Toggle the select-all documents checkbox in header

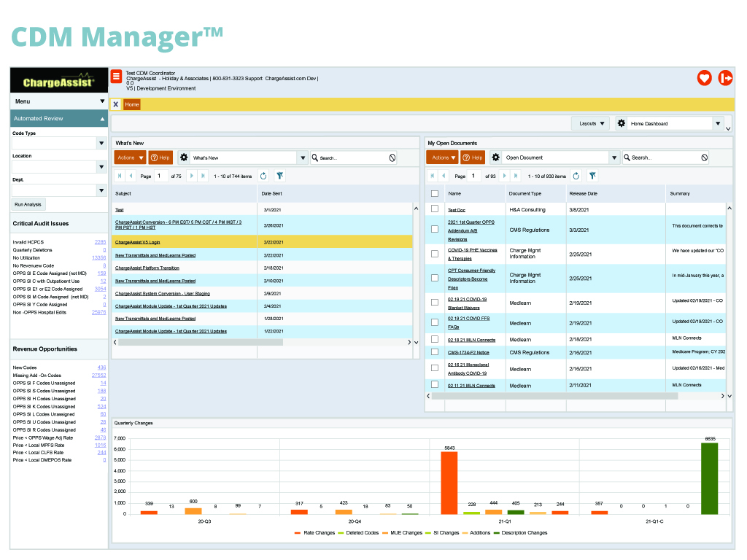(x=435, y=193)
